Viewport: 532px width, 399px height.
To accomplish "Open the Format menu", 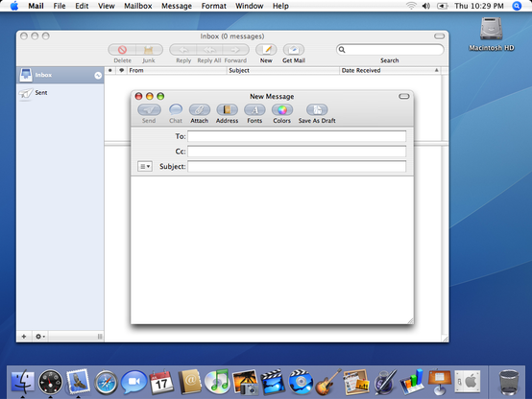I will (x=214, y=6).
